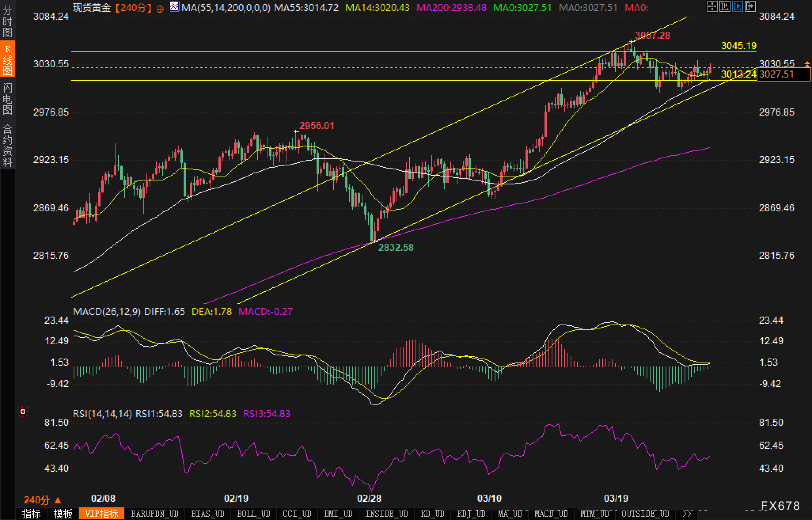Expand more indicators with >> arrows
The height and width of the screenshot is (520, 812).
pos(687,514)
